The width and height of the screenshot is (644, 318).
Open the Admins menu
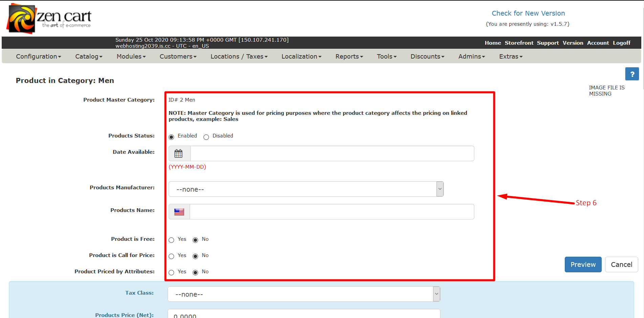click(x=472, y=57)
